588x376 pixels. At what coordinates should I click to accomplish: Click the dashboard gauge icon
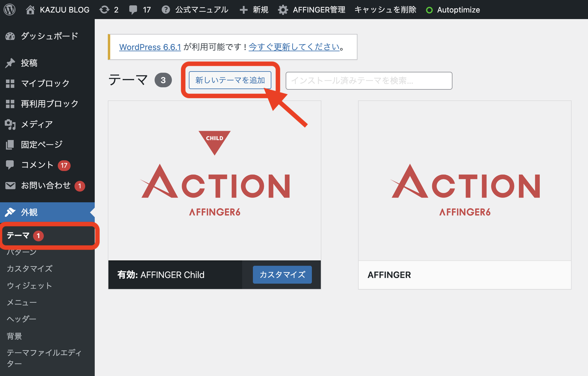pos(10,36)
